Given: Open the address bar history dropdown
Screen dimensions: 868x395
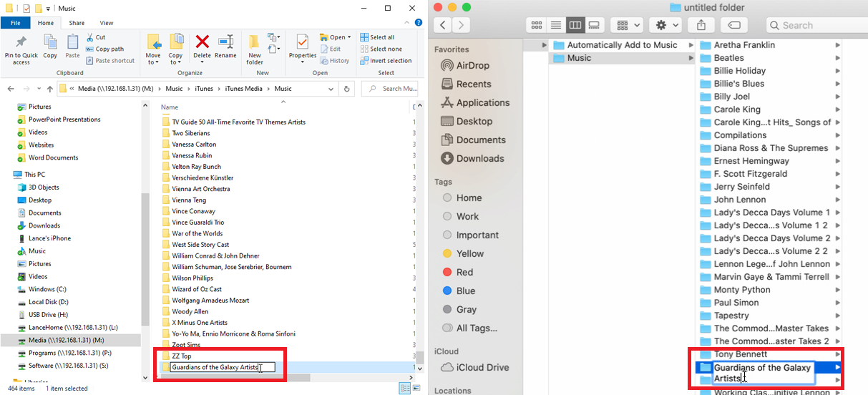Looking at the screenshot, I should point(331,89).
